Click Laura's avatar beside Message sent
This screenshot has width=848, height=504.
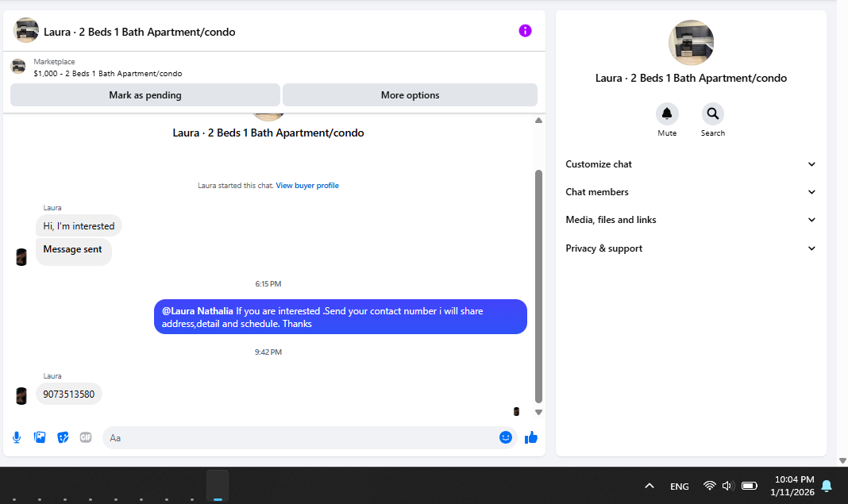pos(21,257)
